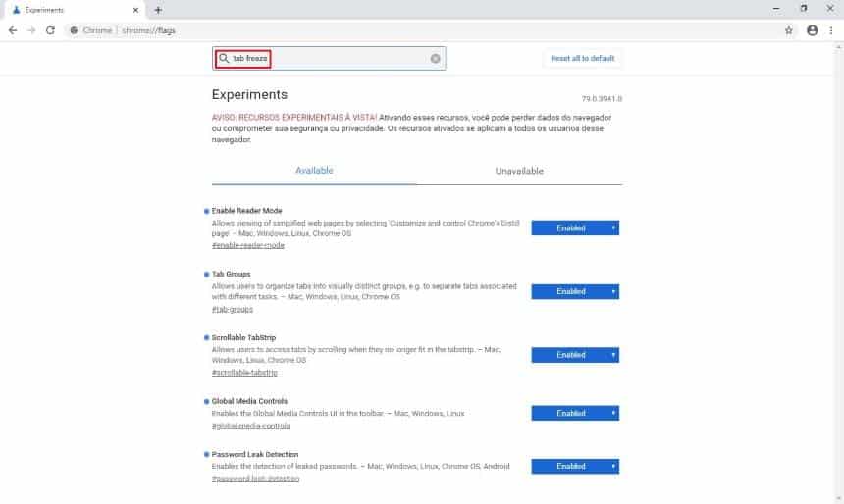844x504 pixels.
Task: Open the Scrollable TabStrip Enabled dropdown
Action: 575,355
